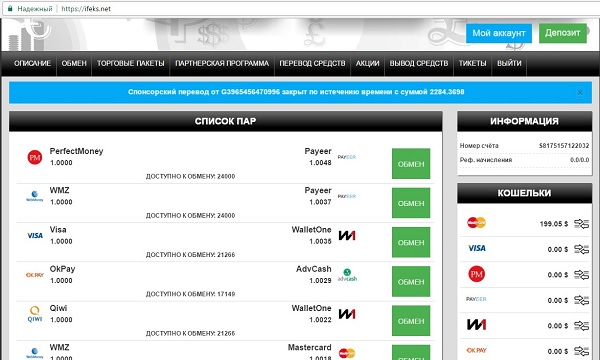The image size is (600, 360).
Task: Click the 1.0048 Payeer rate value
Action: 320,163
